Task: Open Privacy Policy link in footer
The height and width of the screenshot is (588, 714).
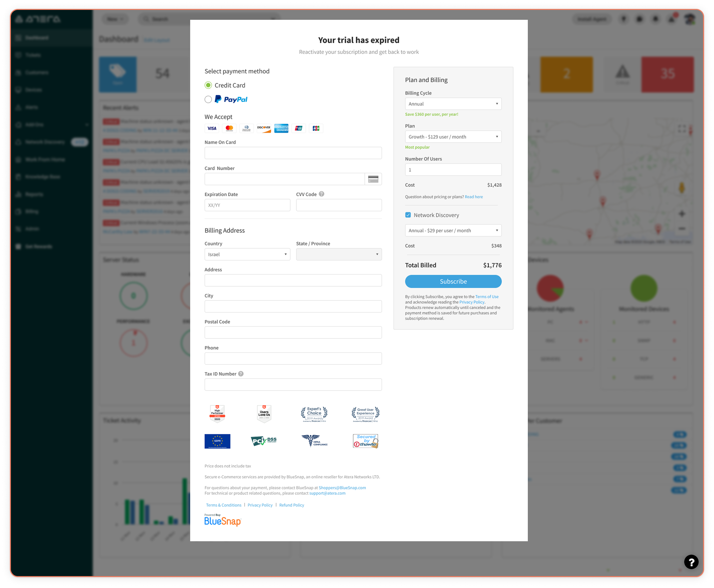Action: point(260,505)
